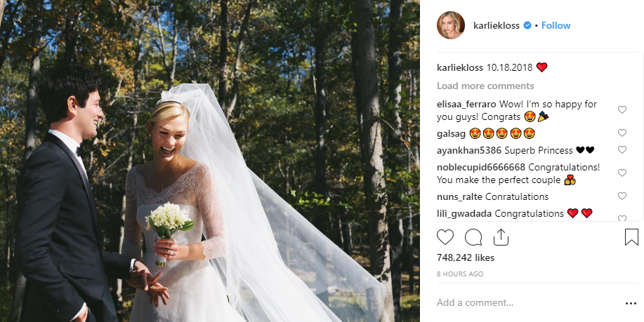644x322 pixels.
Task: Like ayankhan5386's comment heart
Action: [x=622, y=149]
